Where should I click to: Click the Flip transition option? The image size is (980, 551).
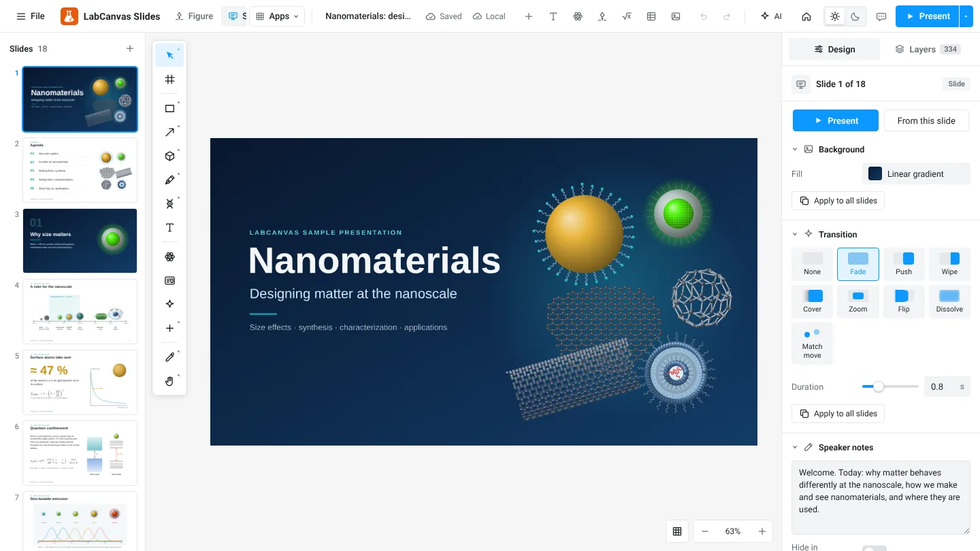(904, 301)
